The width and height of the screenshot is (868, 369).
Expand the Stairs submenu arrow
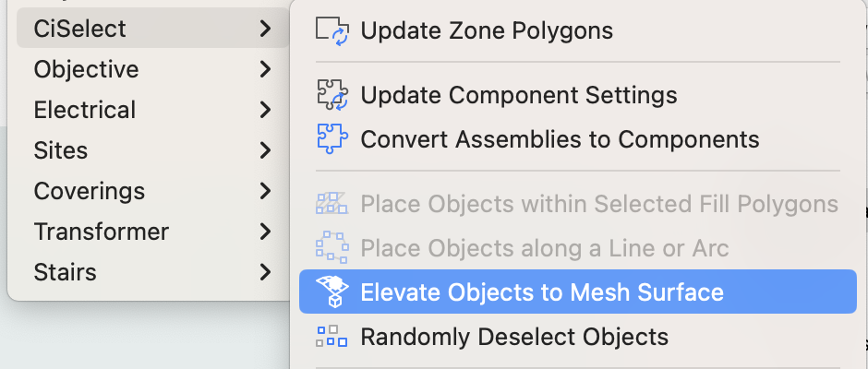[x=266, y=272]
